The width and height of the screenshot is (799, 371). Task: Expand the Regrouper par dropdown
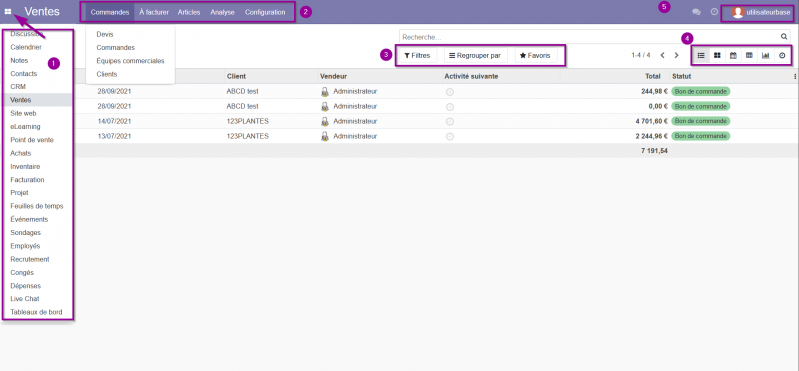pos(475,56)
